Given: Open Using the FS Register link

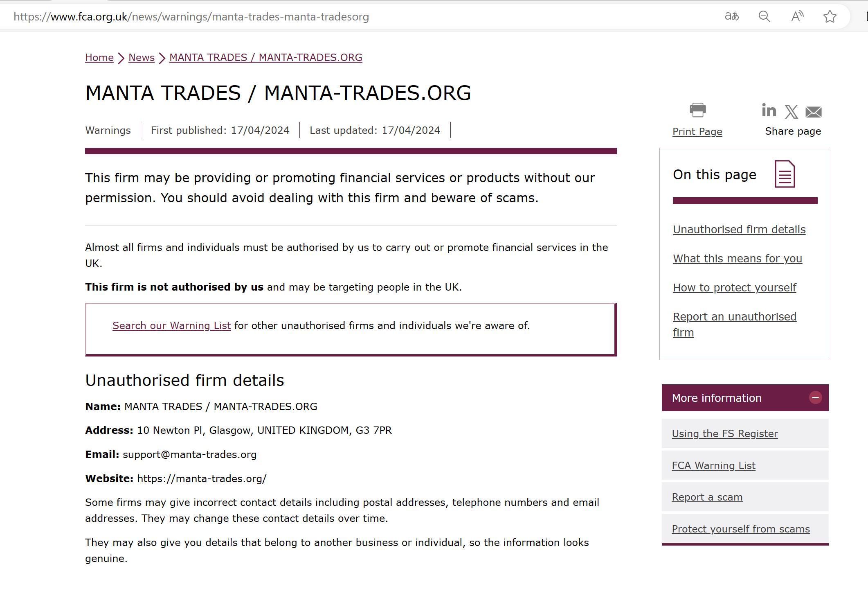Looking at the screenshot, I should click(x=724, y=434).
